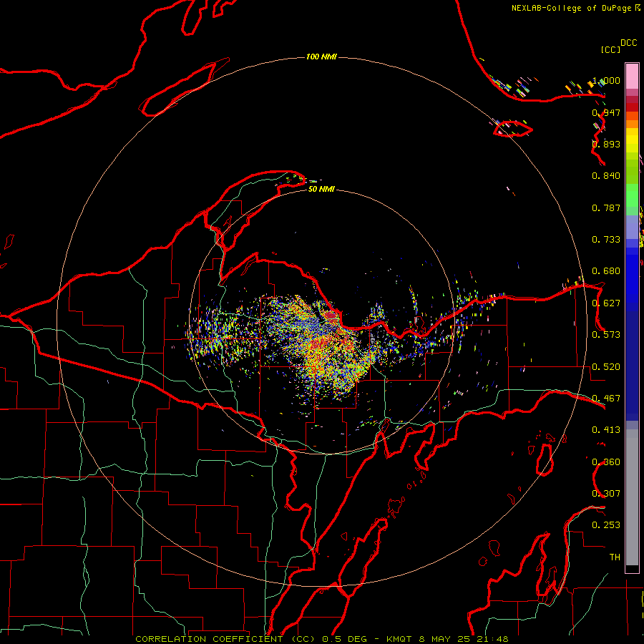
Task: Click the 0.627 scale value
Action: [x=606, y=303]
